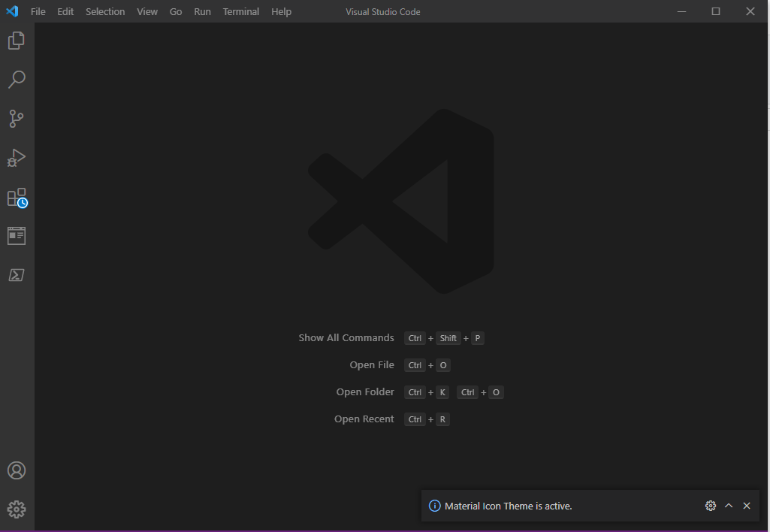Open the Help menu
The image size is (770, 532).
click(x=282, y=11)
